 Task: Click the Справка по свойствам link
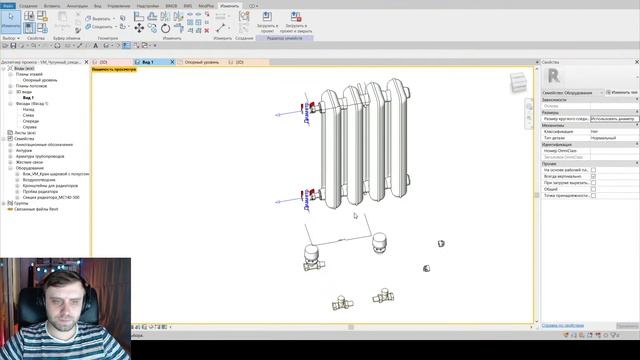click(562, 326)
